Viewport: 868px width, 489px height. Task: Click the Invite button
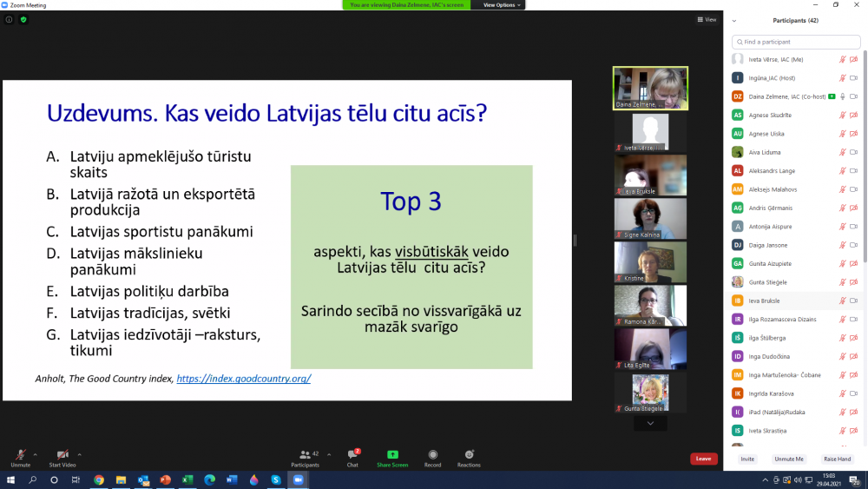(746, 459)
